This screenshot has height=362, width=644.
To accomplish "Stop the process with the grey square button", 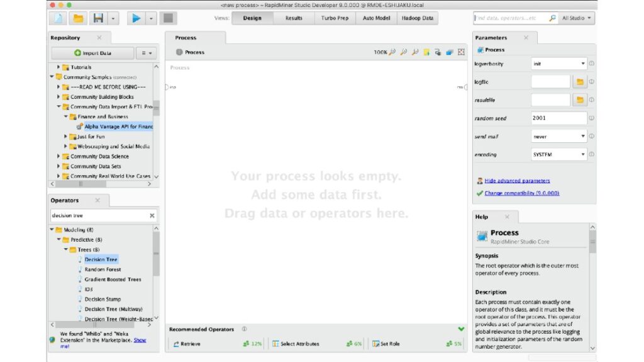I will click(x=168, y=18).
